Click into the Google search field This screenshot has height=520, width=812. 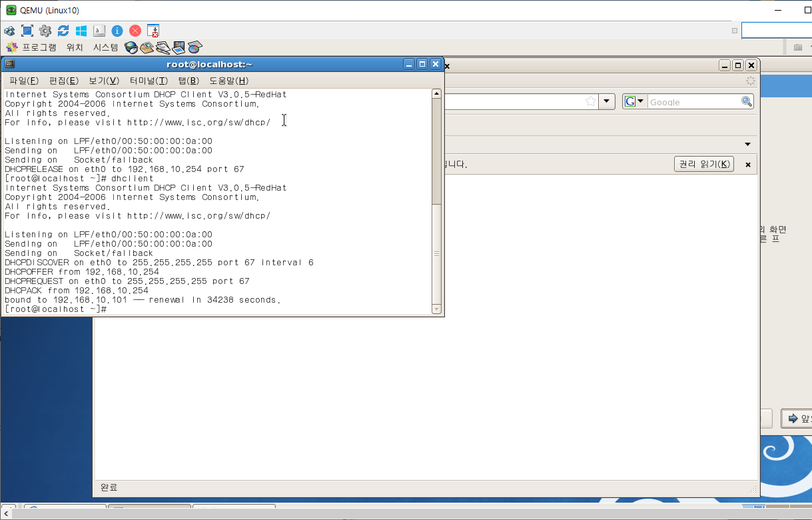[x=693, y=101]
